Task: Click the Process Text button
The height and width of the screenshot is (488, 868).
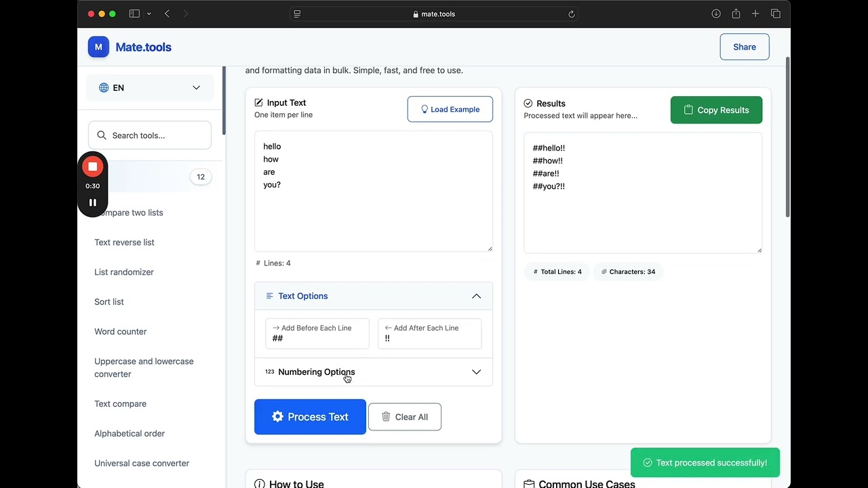Action: tap(310, 417)
